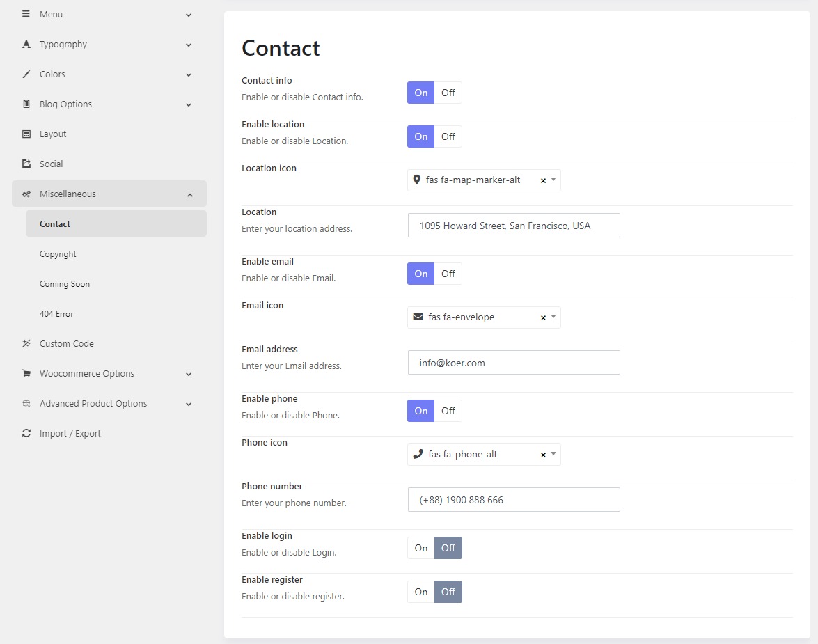This screenshot has width=818, height=644.
Task: Click the Email address input field
Action: (514, 363)
